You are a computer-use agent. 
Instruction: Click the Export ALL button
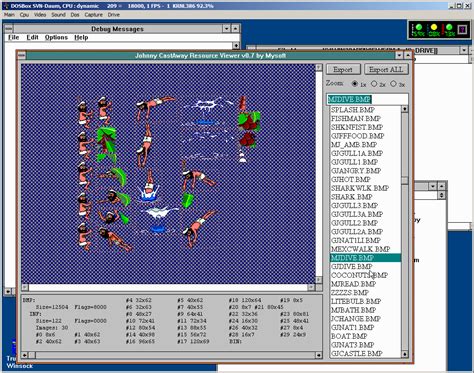386,69
